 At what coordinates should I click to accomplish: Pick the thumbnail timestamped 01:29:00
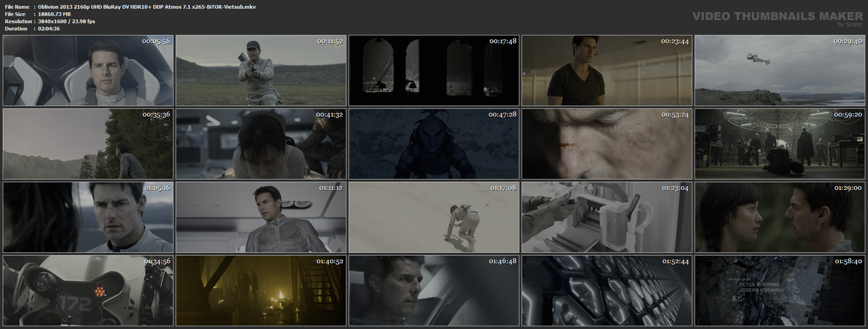pos(780,217)
